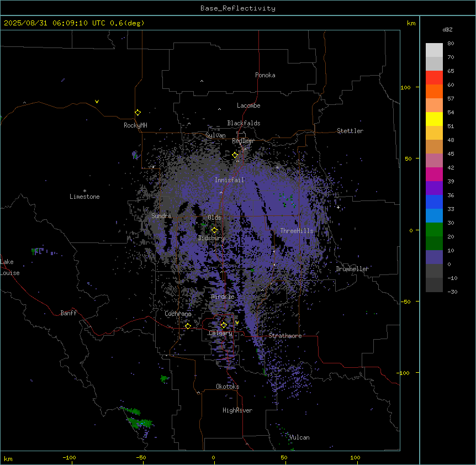Click the yellow V marker northwest of RockyMH
The width and height of the screenshot is (476, 465).
tap(97, 102)
